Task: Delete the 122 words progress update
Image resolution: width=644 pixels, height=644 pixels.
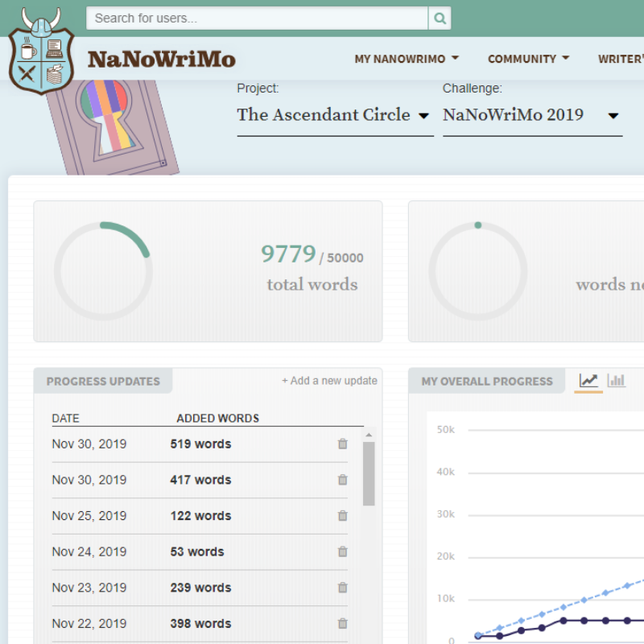Action: 343,515
